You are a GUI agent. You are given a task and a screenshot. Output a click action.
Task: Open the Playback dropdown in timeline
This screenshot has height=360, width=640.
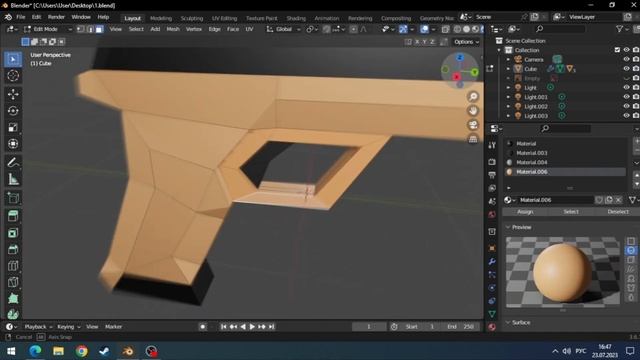pos(38,327)
